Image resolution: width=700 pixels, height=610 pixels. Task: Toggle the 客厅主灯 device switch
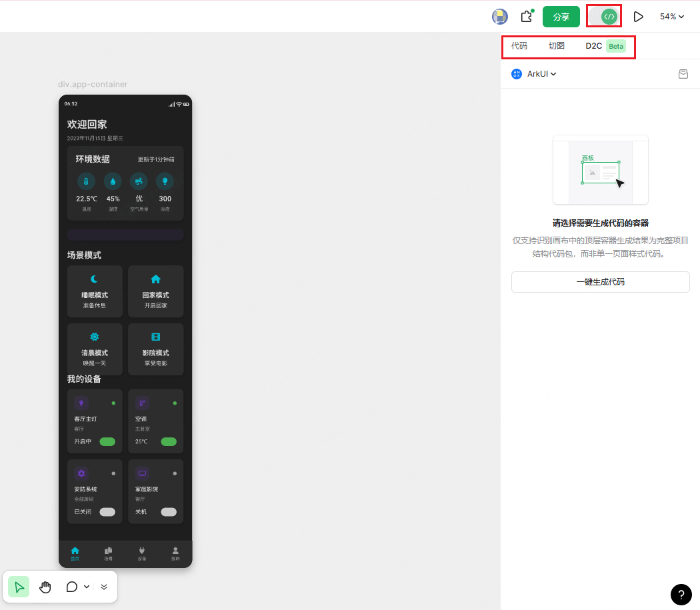[107, 441]
